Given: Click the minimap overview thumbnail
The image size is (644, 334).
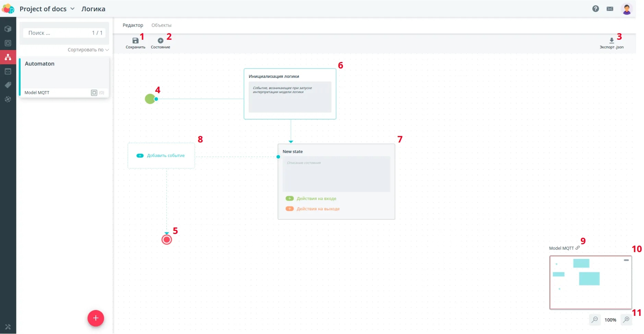Looking at the screenshot, I should (x=591, y=282).
